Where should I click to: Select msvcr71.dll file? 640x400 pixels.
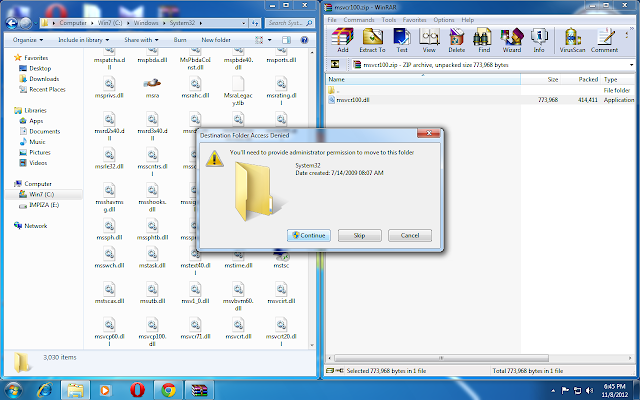tap(196, 329)
